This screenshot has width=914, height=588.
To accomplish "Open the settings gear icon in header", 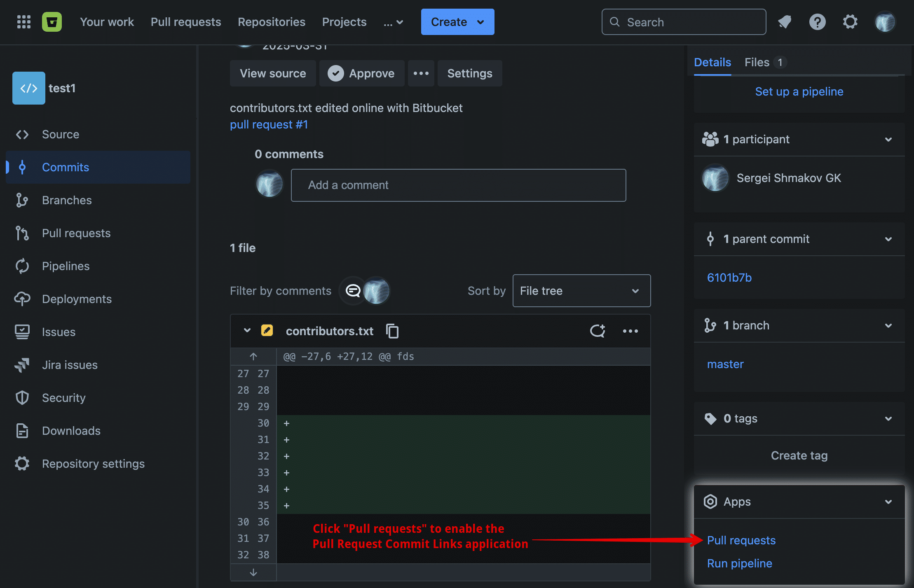I will (x=850, y=22).
